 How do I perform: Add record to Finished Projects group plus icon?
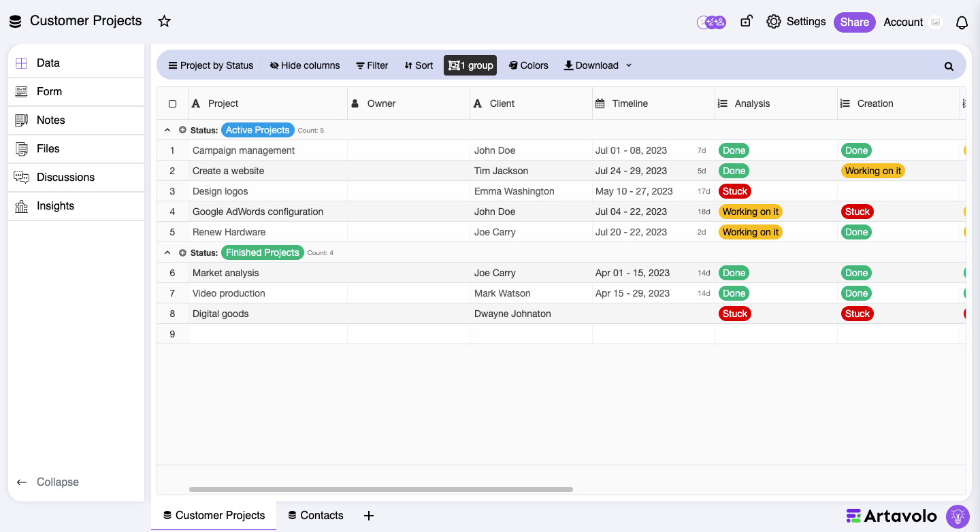click(x=182, y=252)
